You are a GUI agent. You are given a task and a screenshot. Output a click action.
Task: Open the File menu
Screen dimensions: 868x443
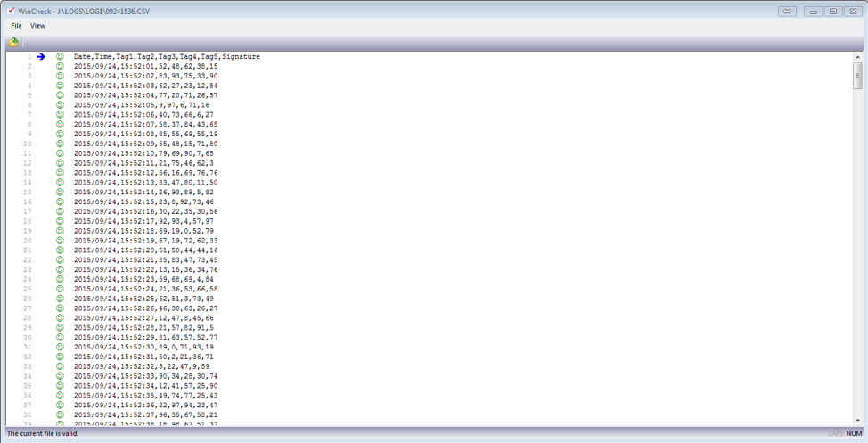pos(16,26)
